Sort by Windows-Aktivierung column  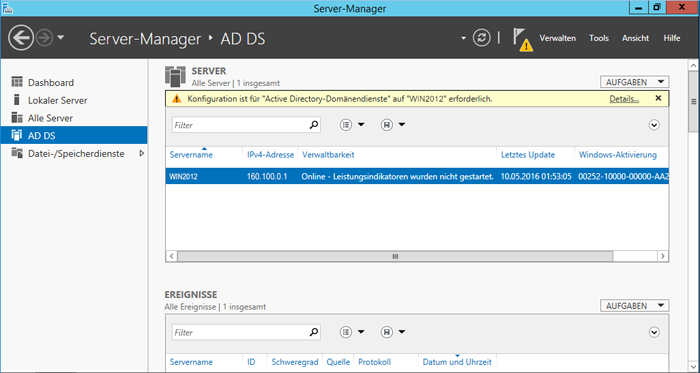tap(618, 155)
